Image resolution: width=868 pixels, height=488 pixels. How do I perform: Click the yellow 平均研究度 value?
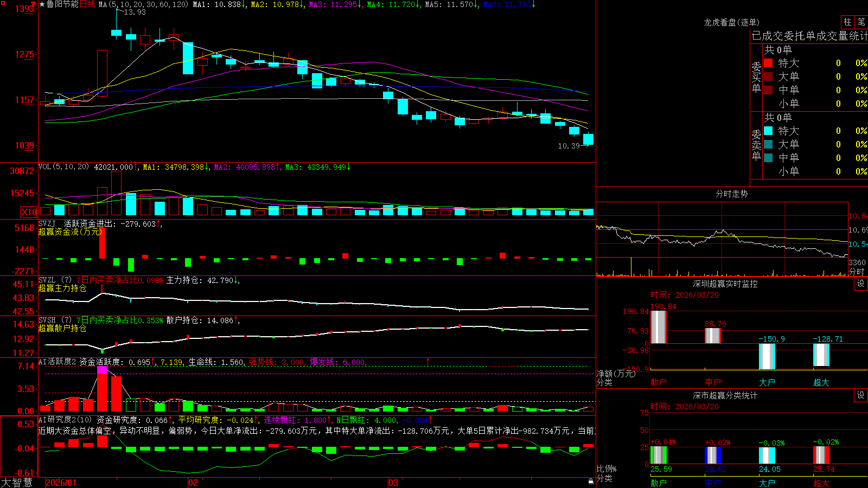click(x=217, y=420)
